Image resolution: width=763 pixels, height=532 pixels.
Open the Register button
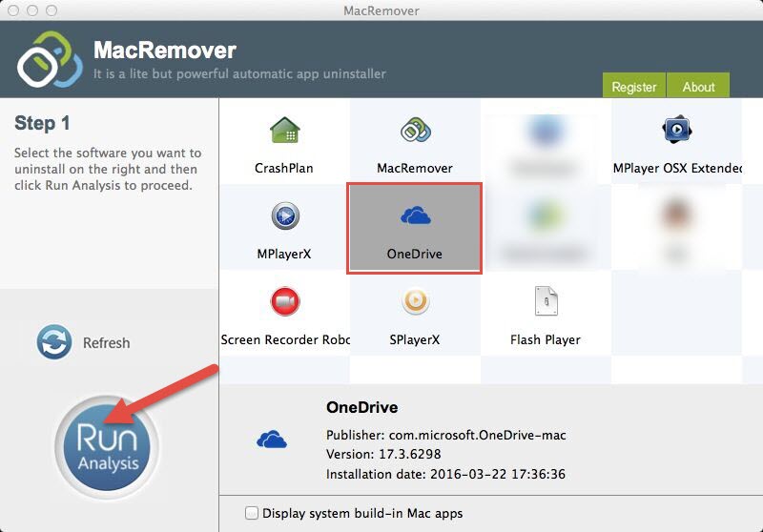(x=633, y=86)
